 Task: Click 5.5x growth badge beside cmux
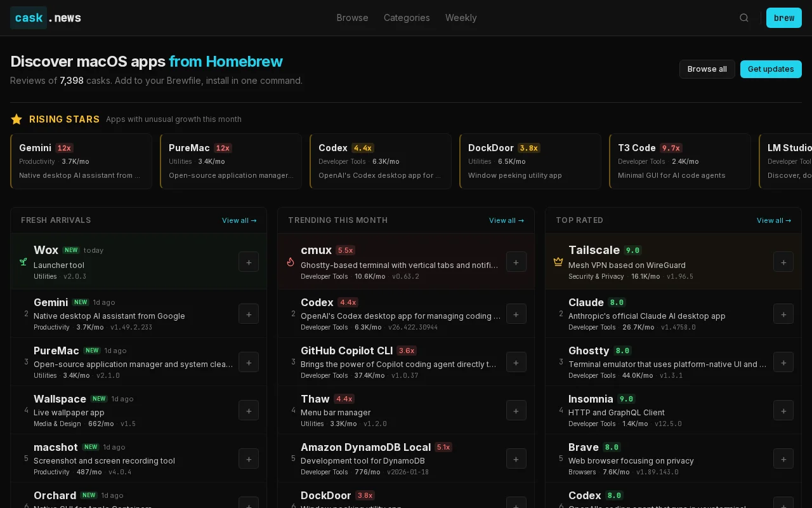tap(345, 250)
